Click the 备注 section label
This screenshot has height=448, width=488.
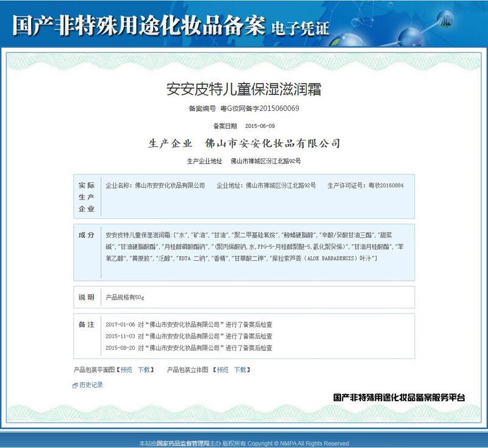pyautogui.click(x=87, y=325)
